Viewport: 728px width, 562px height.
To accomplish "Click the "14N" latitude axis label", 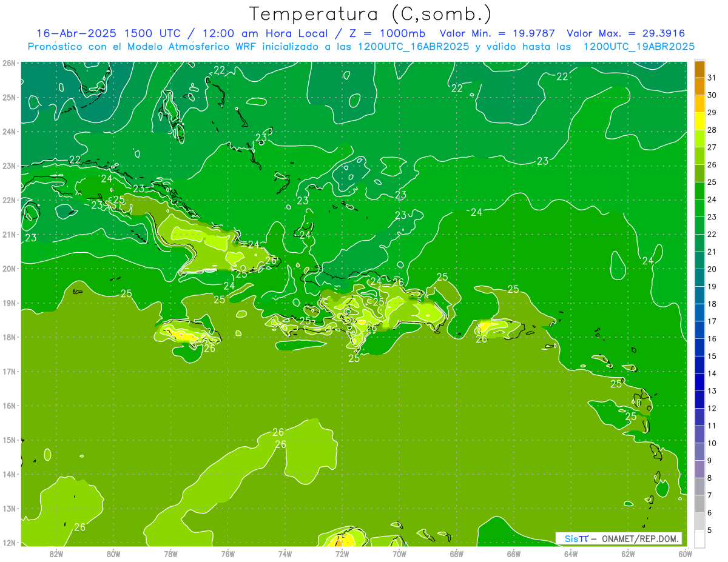I will pyautogui.click(x=8, y=474).
